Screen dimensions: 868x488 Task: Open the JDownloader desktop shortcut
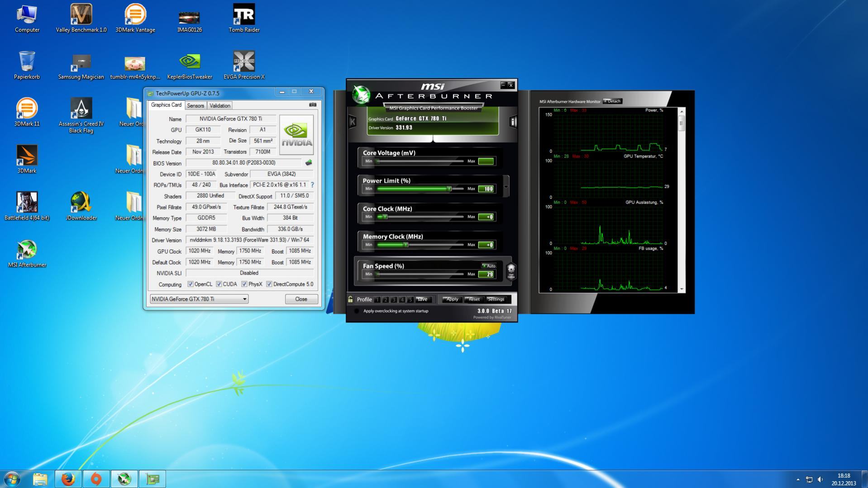(x=81, y=207)
